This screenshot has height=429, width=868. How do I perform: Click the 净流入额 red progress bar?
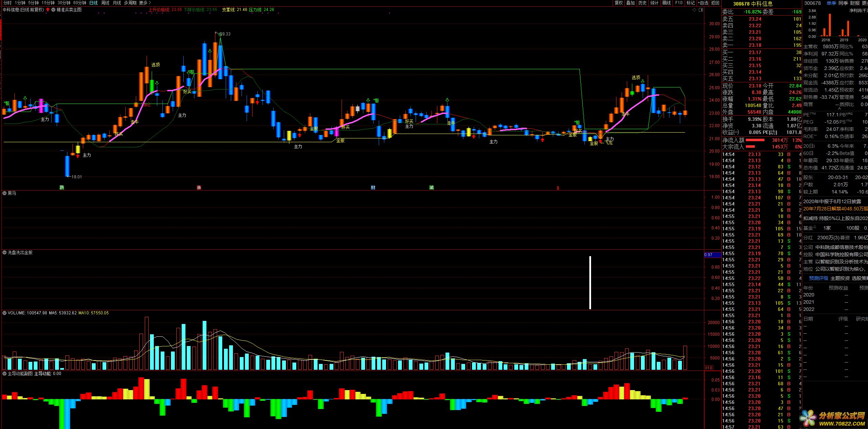pyautogui.click(x=755, y=140)
